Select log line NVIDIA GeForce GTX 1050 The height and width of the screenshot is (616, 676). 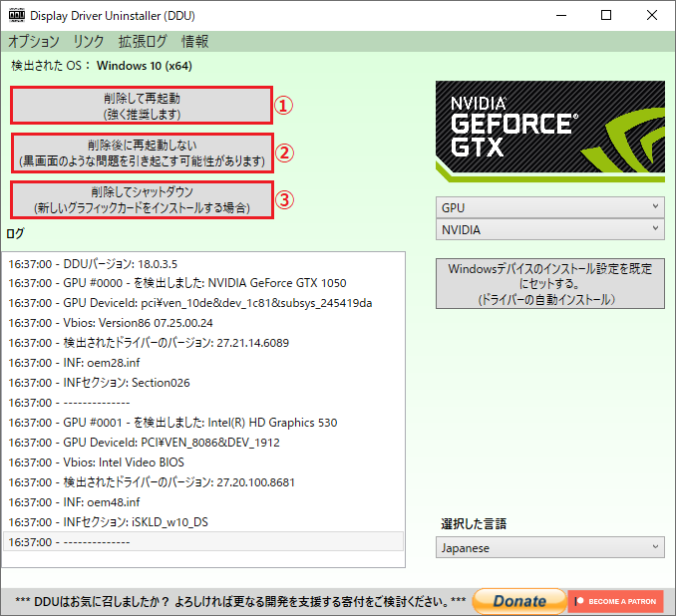203,283
